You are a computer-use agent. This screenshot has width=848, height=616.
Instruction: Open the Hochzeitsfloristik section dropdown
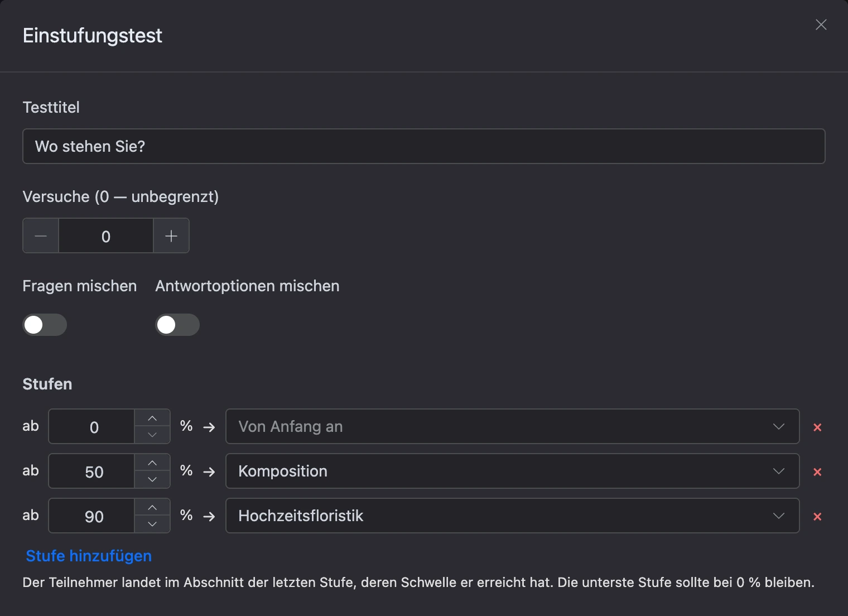tap(512, 516)
